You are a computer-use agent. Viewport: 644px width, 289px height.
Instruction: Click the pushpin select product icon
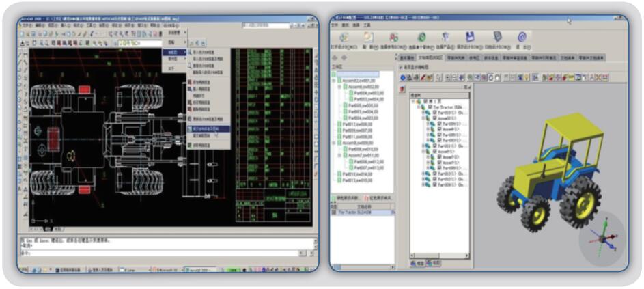pos(445,37)
